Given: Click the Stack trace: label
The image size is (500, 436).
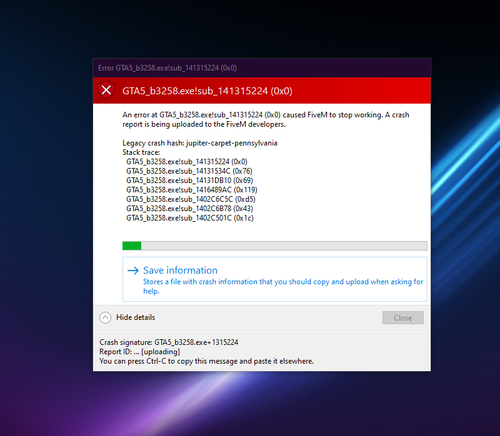Looking at the screenshot, I should point(141,152).
